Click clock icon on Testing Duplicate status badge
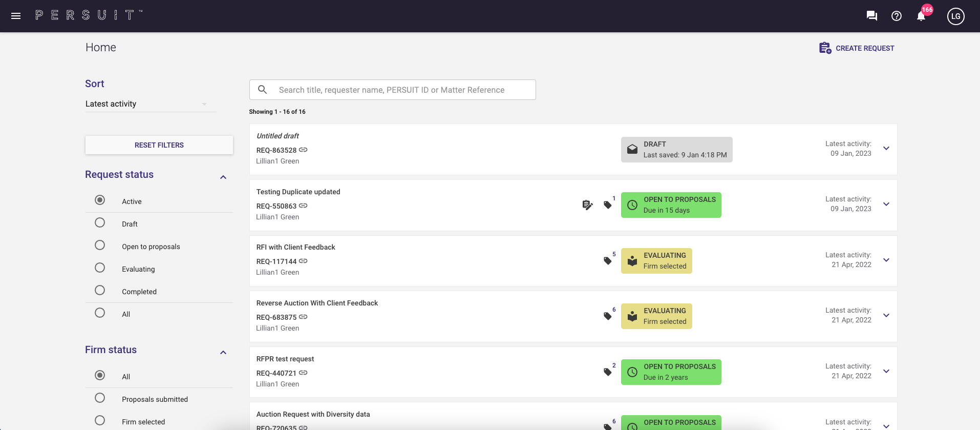Viewport: 980px width, 430px height. tap(632, 205)
